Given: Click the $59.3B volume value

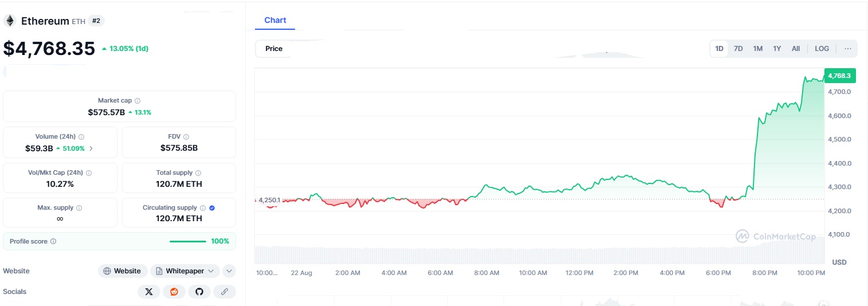Looking at the screenshot, I should 39,148.
